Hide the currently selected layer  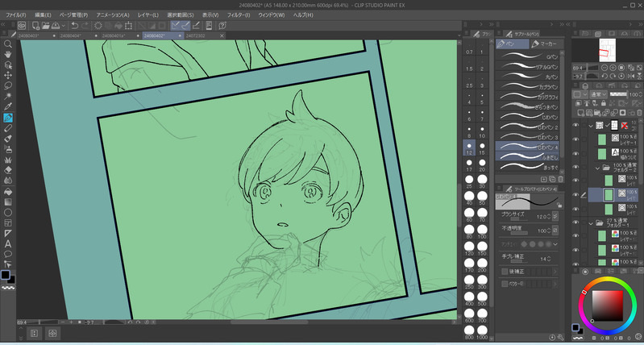575,195
